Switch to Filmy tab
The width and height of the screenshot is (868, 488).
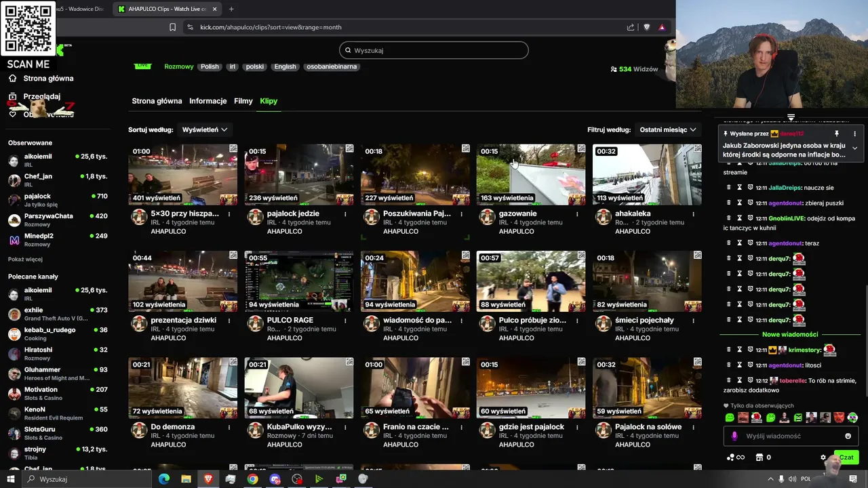click(243, 101)
